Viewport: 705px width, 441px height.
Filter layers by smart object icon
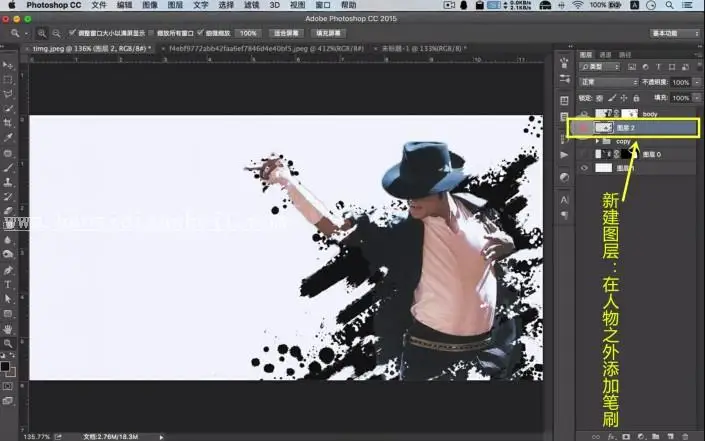[685, 67]
